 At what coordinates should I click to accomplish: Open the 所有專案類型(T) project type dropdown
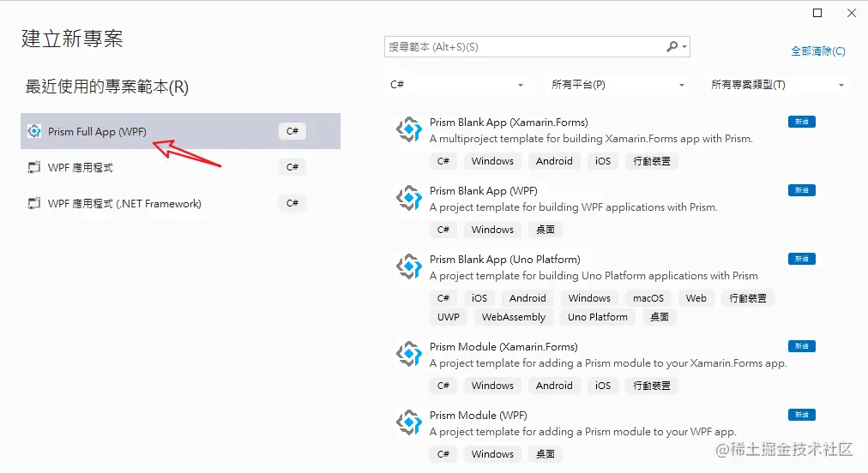777,85
